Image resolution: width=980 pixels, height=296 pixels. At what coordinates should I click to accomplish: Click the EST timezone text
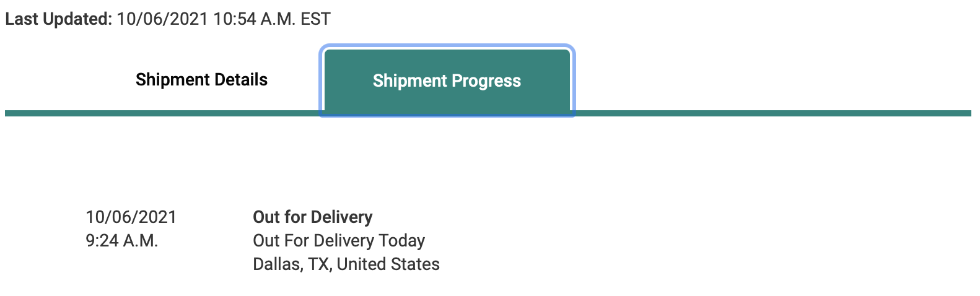(x=315, y=19)
